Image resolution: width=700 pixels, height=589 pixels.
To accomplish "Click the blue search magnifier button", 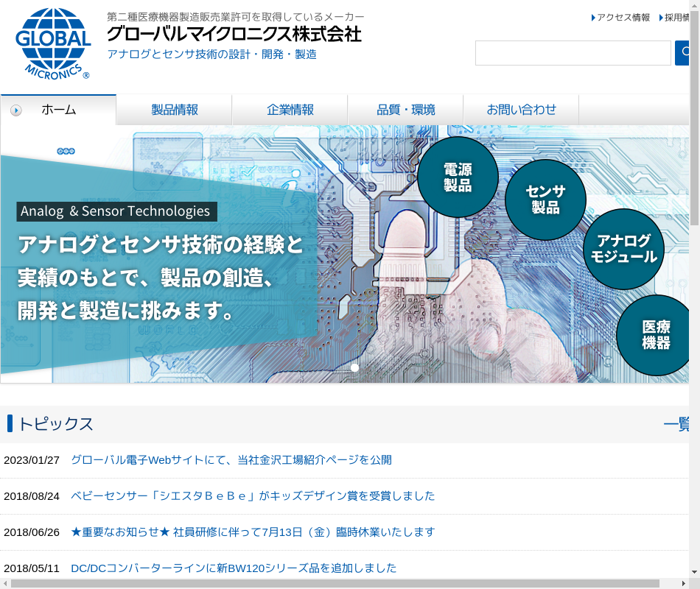I will 682,53.
